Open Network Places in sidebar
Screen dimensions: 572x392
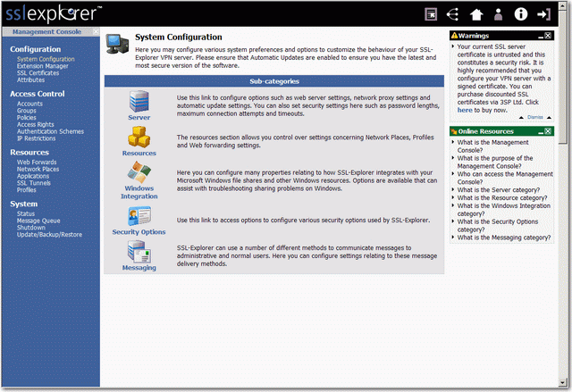(38, 169)
